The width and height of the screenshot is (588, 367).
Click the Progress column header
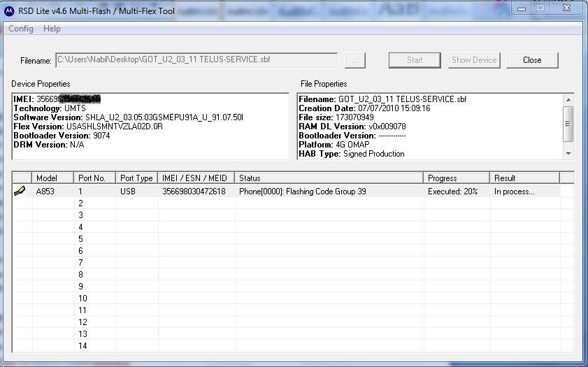click(x=457, y=178)
